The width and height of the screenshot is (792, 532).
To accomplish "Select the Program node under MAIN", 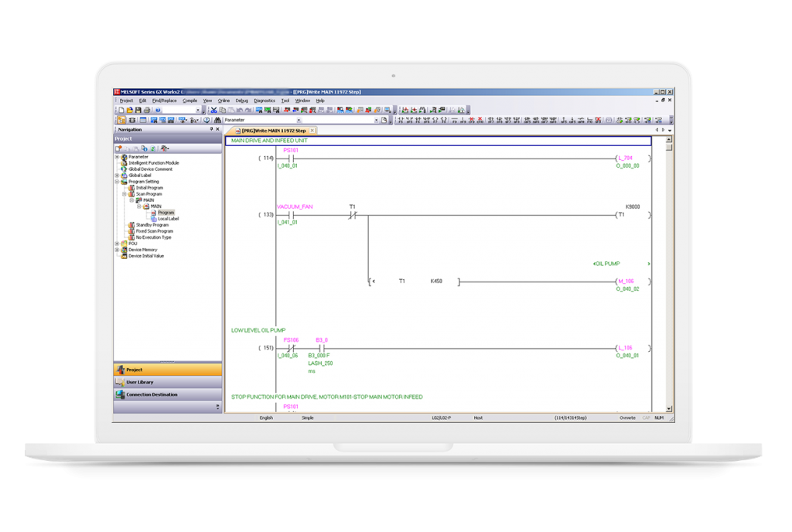I will [x=165, y=212].
